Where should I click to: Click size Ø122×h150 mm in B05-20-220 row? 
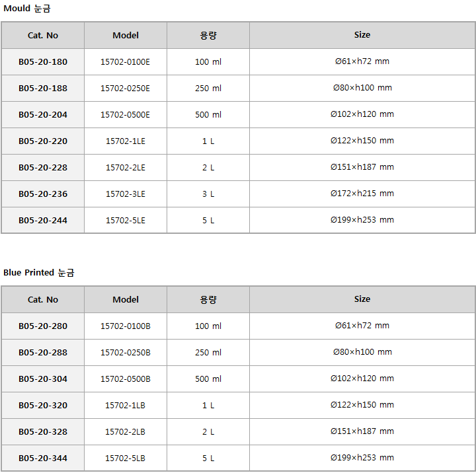362,141
